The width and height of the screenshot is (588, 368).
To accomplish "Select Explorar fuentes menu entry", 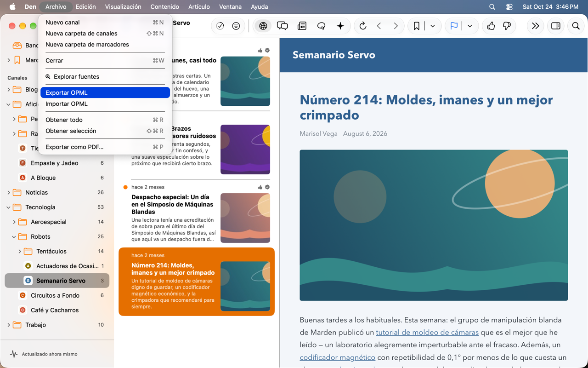I will (105, 77).
